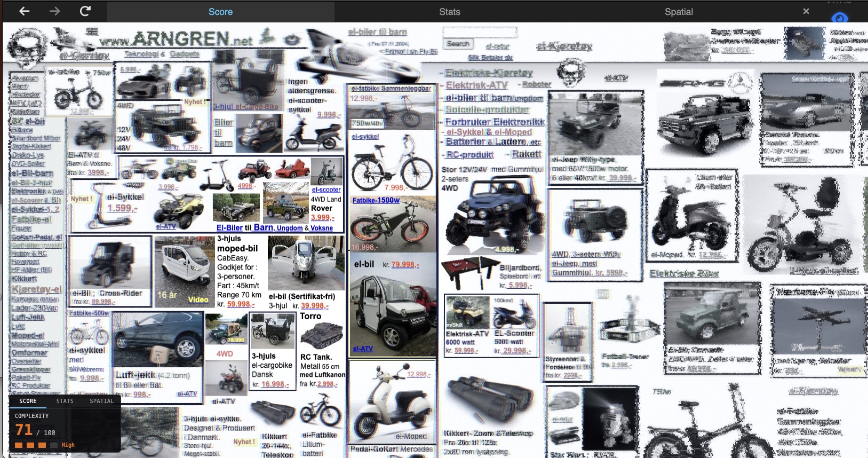The width and height of the screenshot is (868, 458).
Task: Click the Kikkert-Zoom binoculars image
Action: [491, 400]
